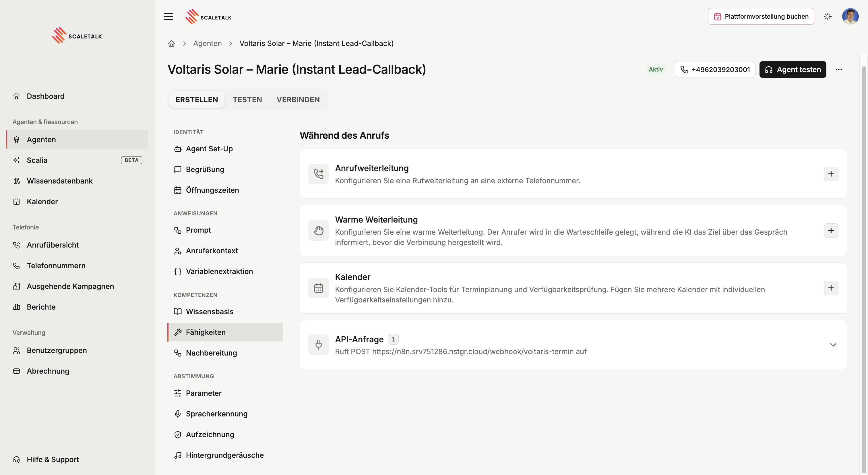This screenshot has width=868, height=475.
Task: Click the Warme Weiterleitung card title
Action: [376, 219]
